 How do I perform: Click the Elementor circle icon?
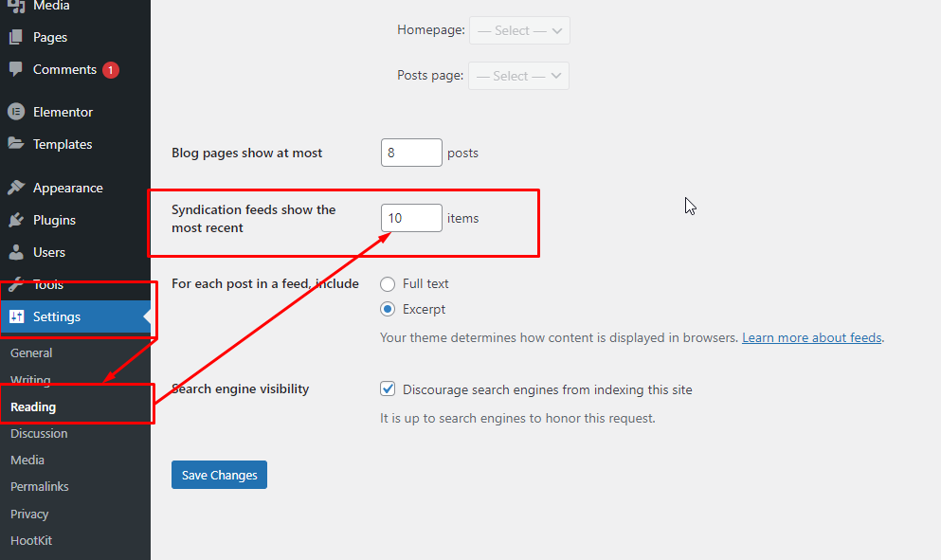pos(16,112)
